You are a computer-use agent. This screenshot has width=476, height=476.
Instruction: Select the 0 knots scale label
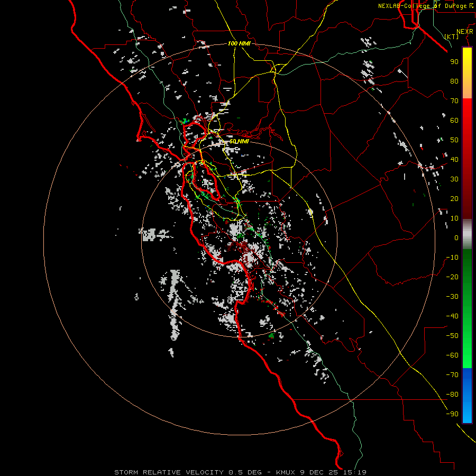coord(456,237)
